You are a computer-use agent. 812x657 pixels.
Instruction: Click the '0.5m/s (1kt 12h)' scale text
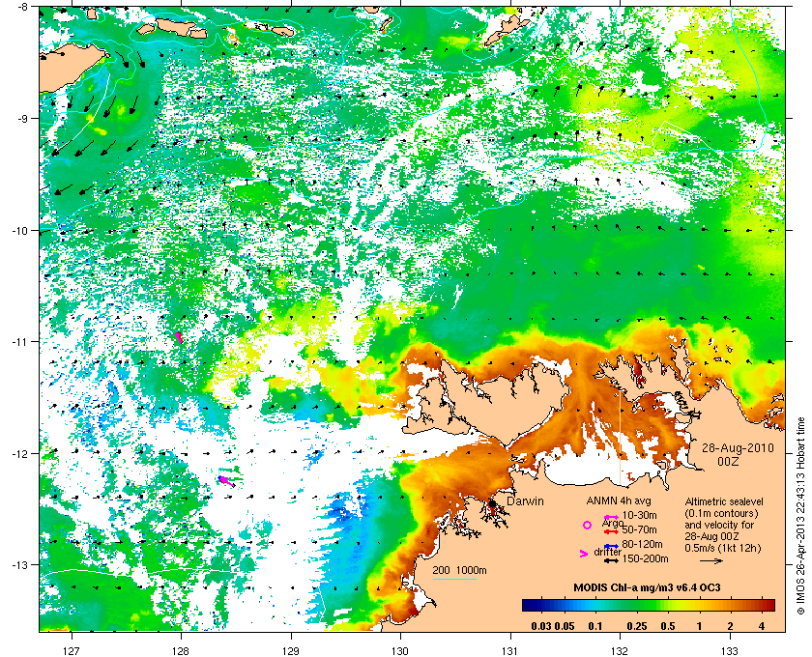coord(723,548)
